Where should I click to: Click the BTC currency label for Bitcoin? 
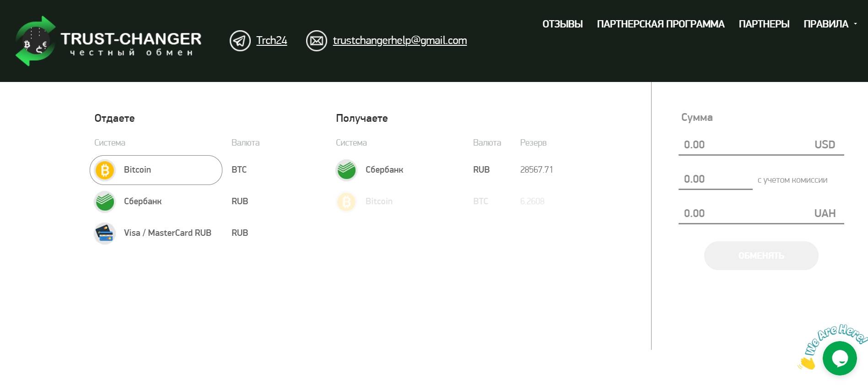(x=239, y=170)
